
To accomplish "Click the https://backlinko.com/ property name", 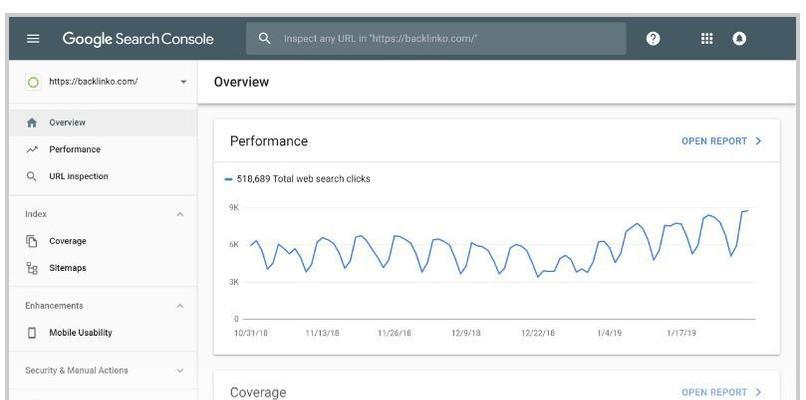I will tap(93, 82).
